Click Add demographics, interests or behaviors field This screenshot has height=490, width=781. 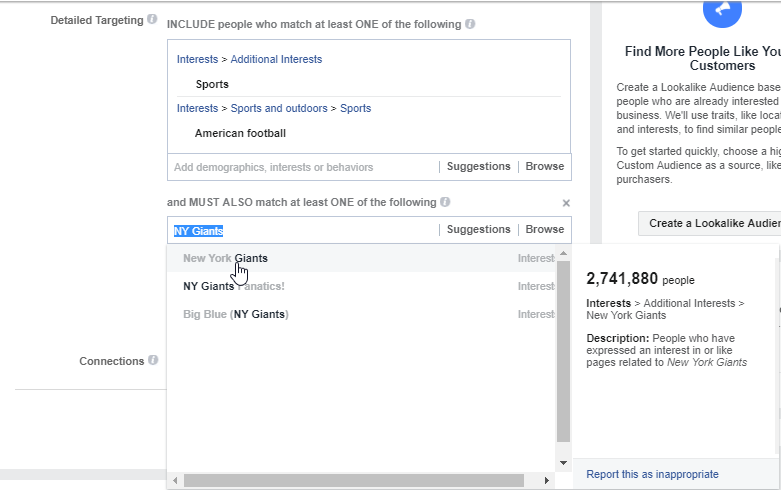point(273,167)
